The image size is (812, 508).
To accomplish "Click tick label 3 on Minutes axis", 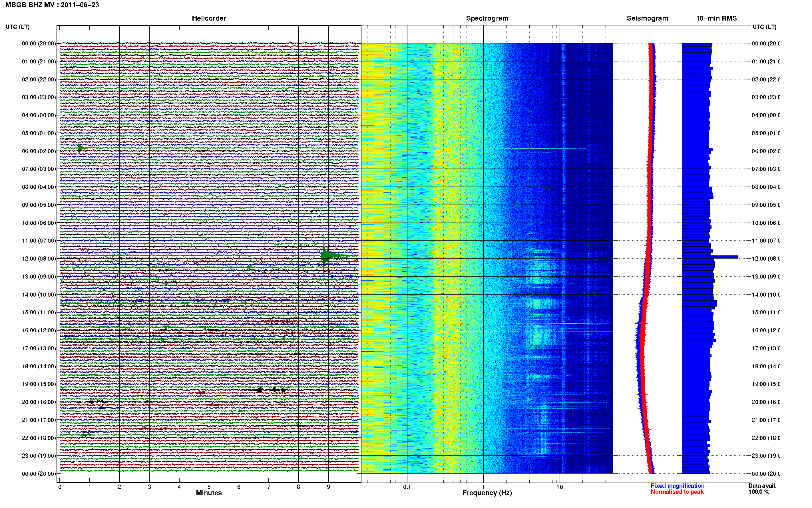I will click(149, 487).
